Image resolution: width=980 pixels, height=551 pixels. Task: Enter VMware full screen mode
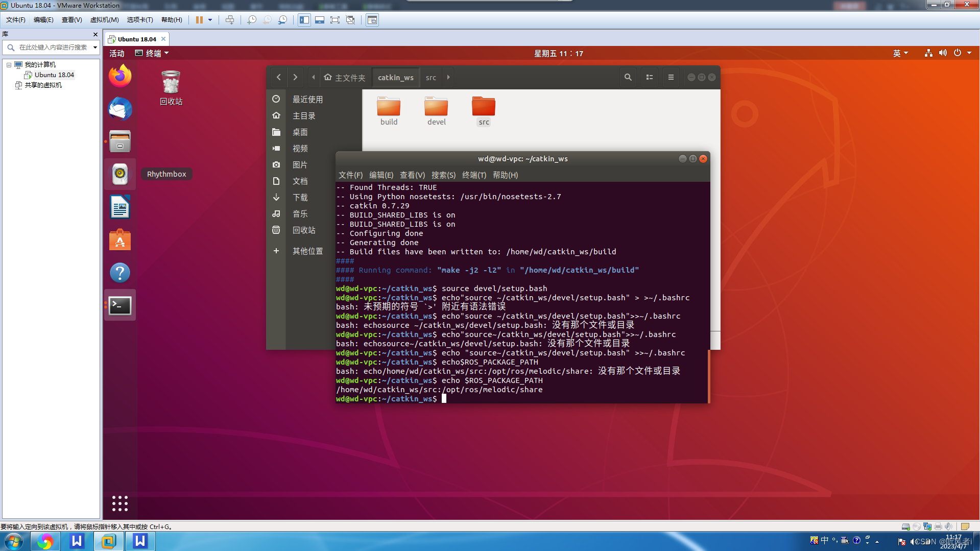point(335,20)
